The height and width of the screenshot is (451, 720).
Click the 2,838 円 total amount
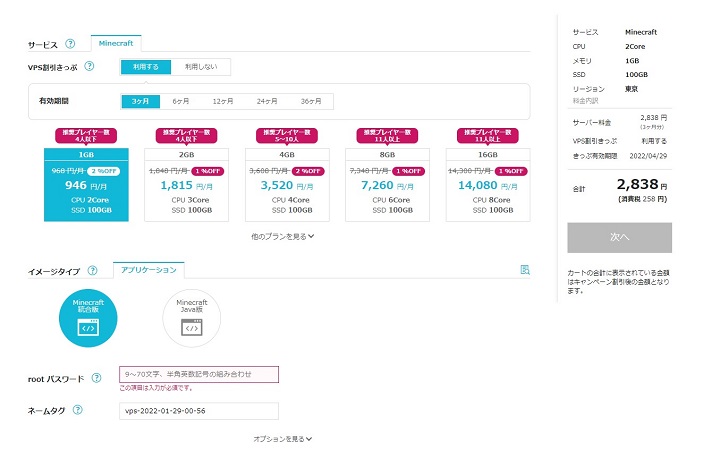pos(642,185)
